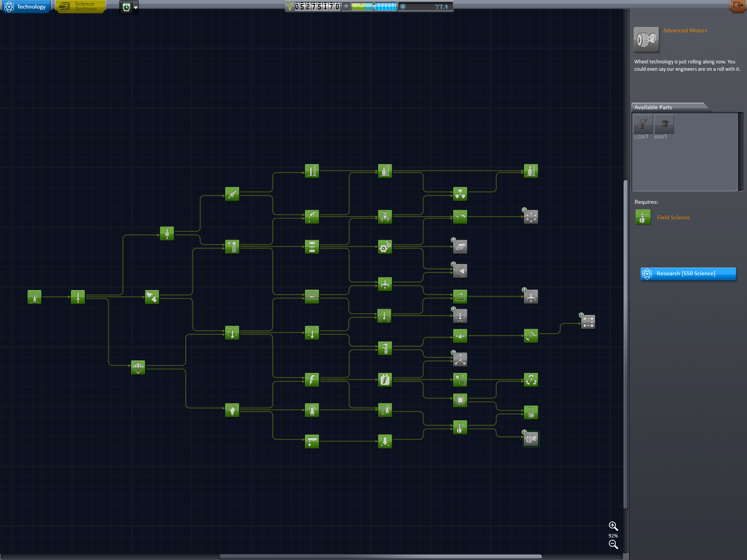Select the Start tech node
This screenshot has height=560, width=747.
click(x=35, y=297)
